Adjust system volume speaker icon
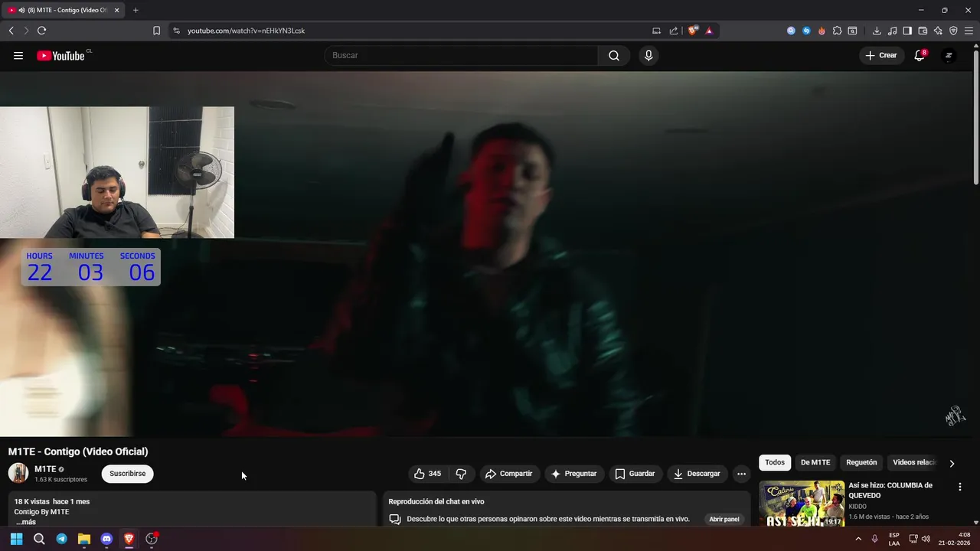This screenshot has width=980, height=551. tap(926, 539)
